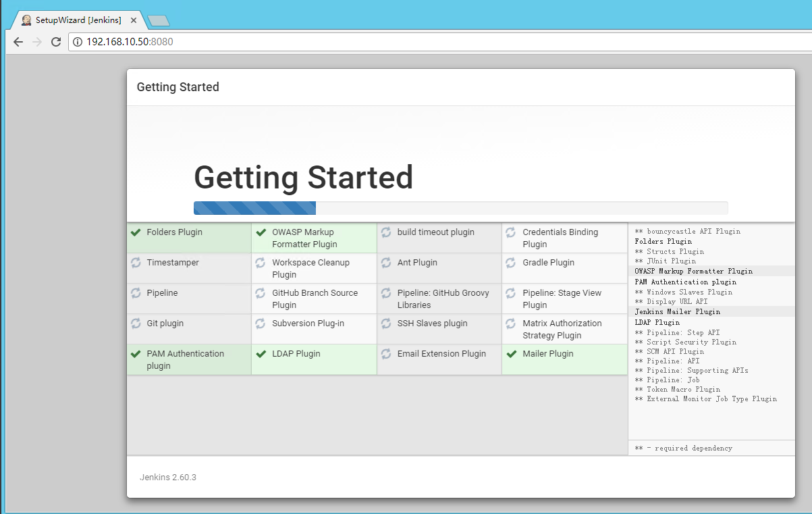This screenshot has width=812, height=514.
Task: Click '** Token Macro Plugin' in the log
Action: 678,390
